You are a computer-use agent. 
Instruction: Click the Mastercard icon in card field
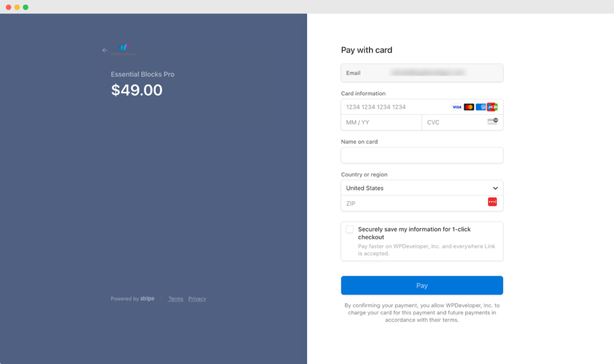(469, 107)
